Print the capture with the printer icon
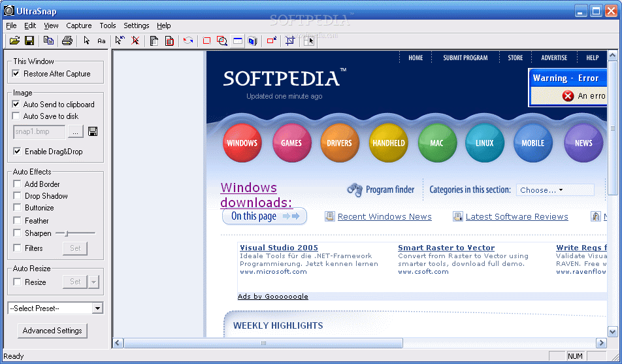Screen dimensions: 622x364 pos(67,41)
